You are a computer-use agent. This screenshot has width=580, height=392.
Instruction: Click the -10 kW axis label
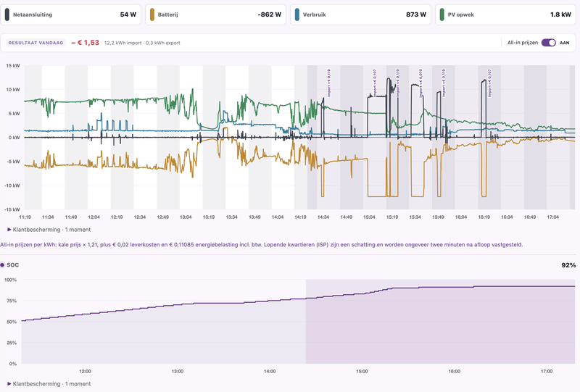click(x=12, y=185)
